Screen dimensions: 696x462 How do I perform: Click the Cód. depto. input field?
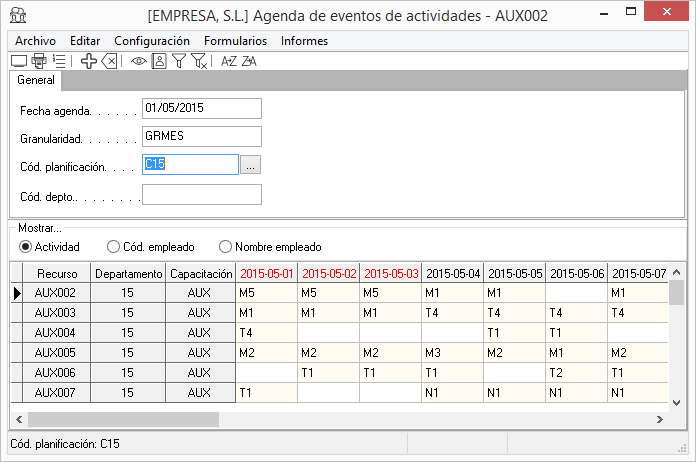coord(201,194)
